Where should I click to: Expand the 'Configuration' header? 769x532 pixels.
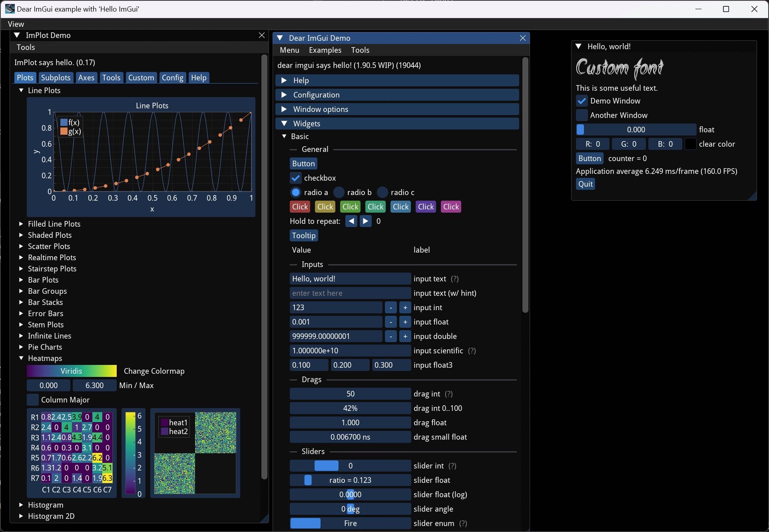316,95
